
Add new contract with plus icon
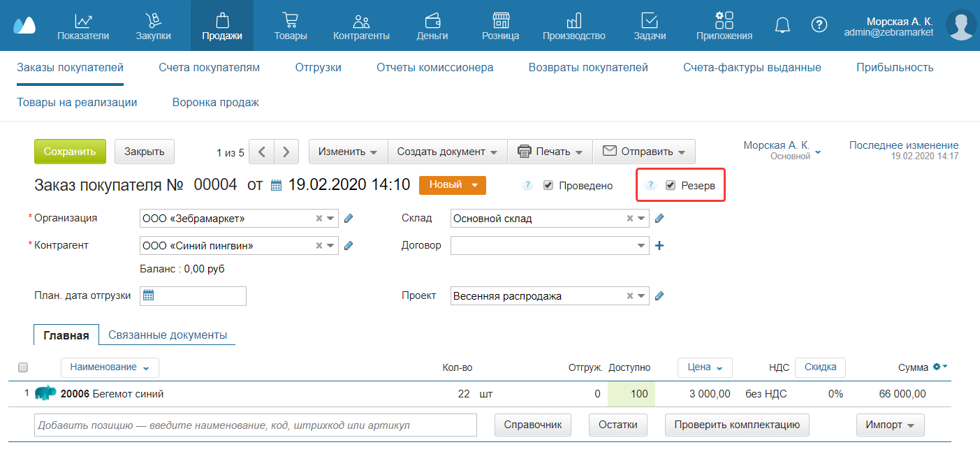coord(659,246)
